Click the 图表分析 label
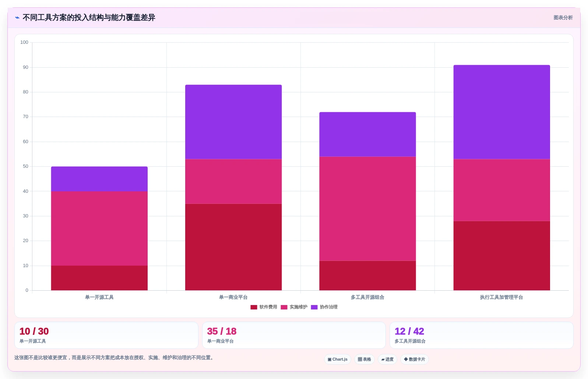Screen dimensions: 588x379 click(563, 18)
